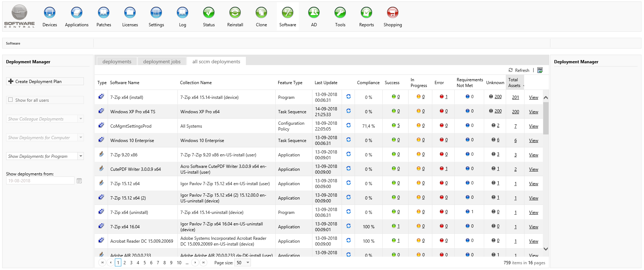Switch to the deployments tab
Screen dimensions: 644x270
117,61
